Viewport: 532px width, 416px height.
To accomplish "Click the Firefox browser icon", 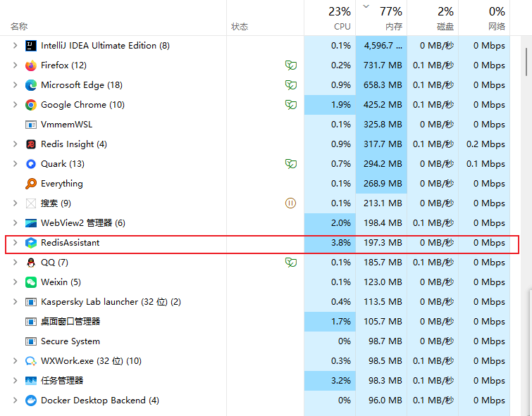I will pyautogui.click(x=31, y=65).
